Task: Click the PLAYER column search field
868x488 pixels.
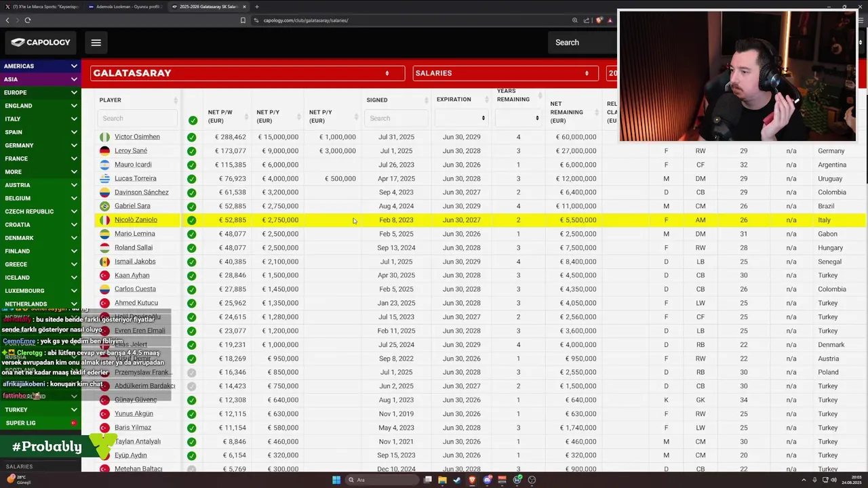Action: coord(138,118)
